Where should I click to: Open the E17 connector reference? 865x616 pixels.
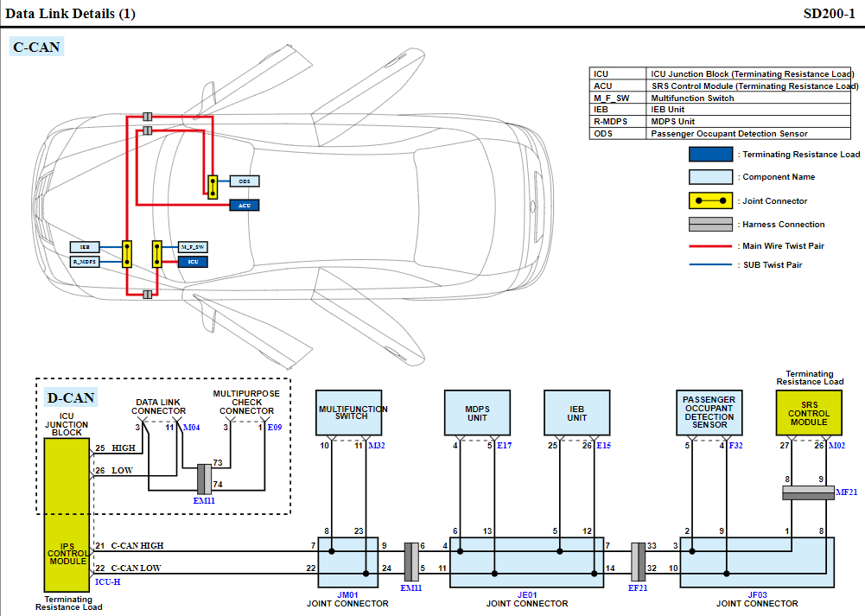(503, 446)
